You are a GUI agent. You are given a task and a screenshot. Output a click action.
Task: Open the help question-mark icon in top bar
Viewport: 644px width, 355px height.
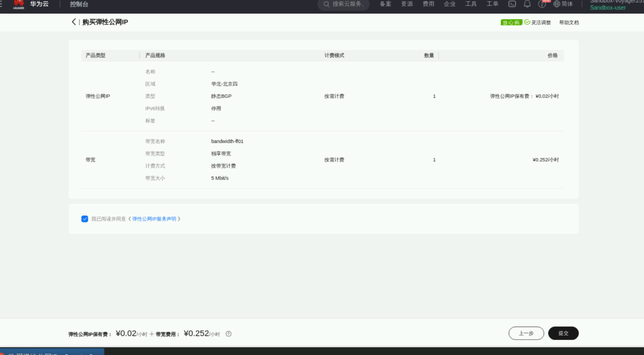(542, 4)
